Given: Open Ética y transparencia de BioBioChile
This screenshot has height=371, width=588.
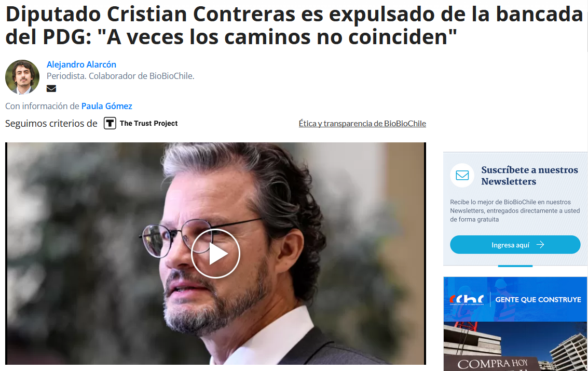Looking at the screenshot, I should click(362, 123).
